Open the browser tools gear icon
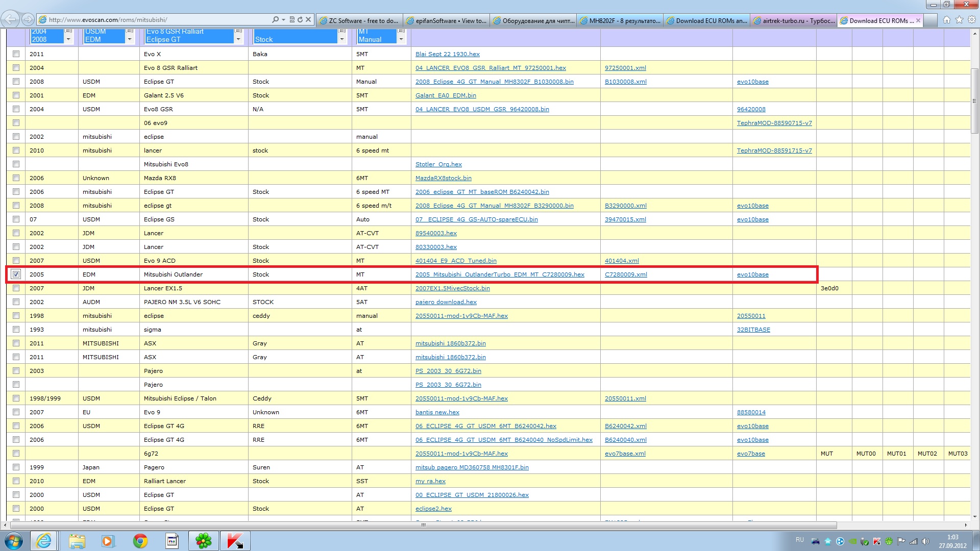 [972, 20]
